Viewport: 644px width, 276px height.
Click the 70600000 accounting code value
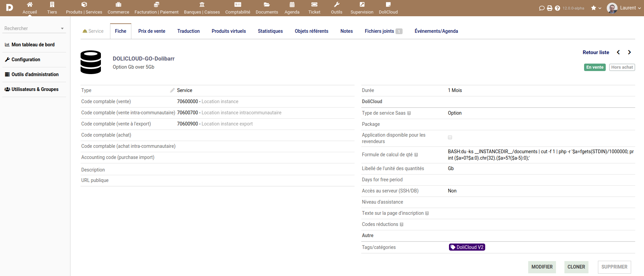187,101
